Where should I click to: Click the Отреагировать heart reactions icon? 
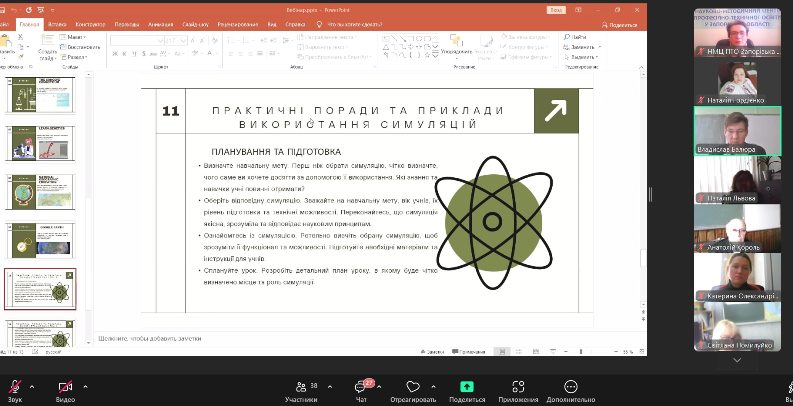[413, 387]
